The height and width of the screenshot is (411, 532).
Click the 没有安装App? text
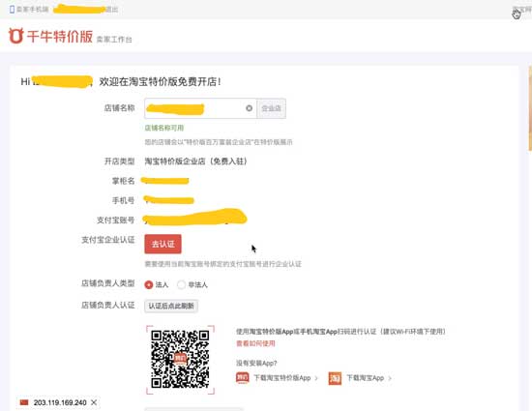point(256,364)
